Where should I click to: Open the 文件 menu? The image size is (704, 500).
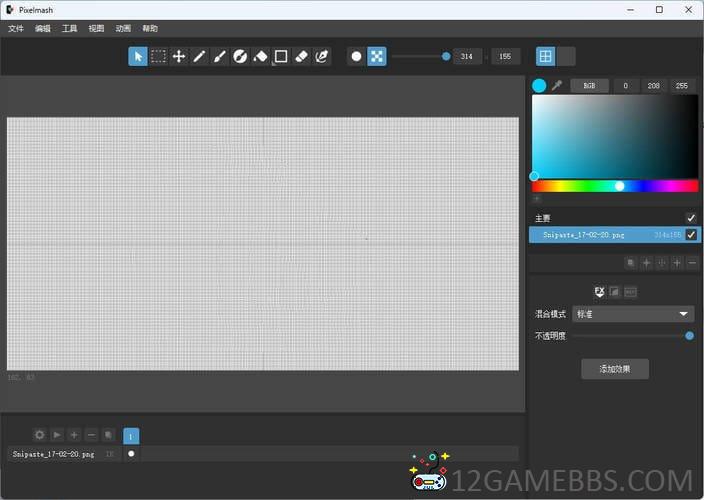[16, 29]
